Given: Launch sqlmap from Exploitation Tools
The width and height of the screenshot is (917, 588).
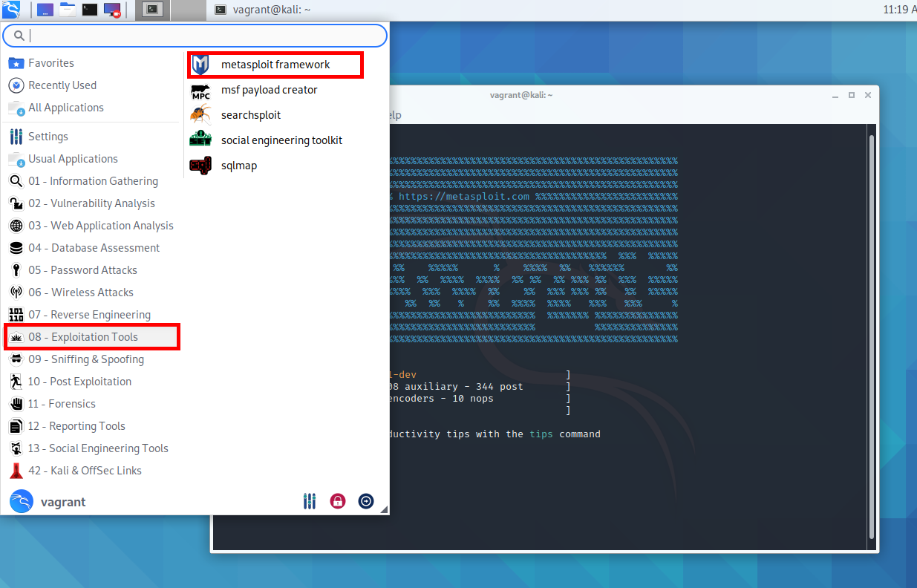Looking at the screenshot, I should tap(238, 165).
